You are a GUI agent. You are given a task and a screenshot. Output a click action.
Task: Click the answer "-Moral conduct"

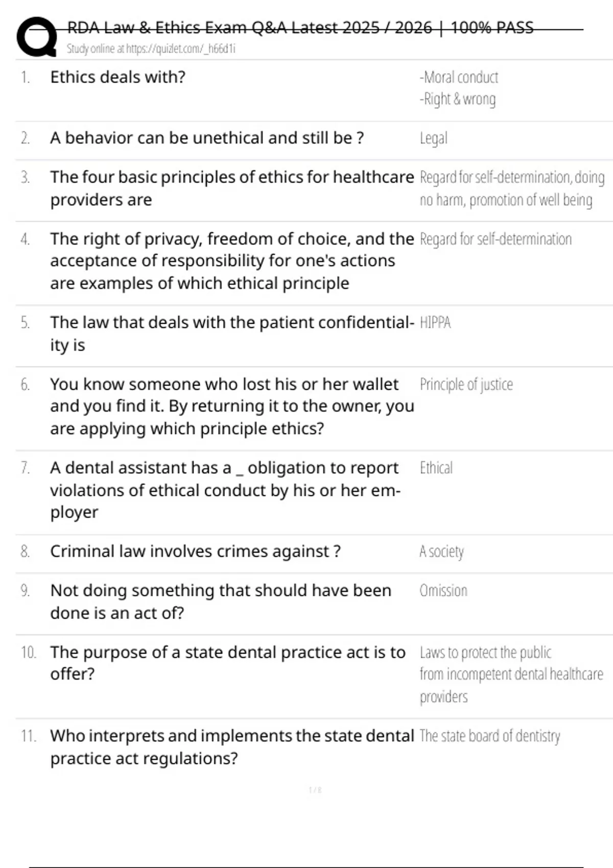click(x=459, y=78)
